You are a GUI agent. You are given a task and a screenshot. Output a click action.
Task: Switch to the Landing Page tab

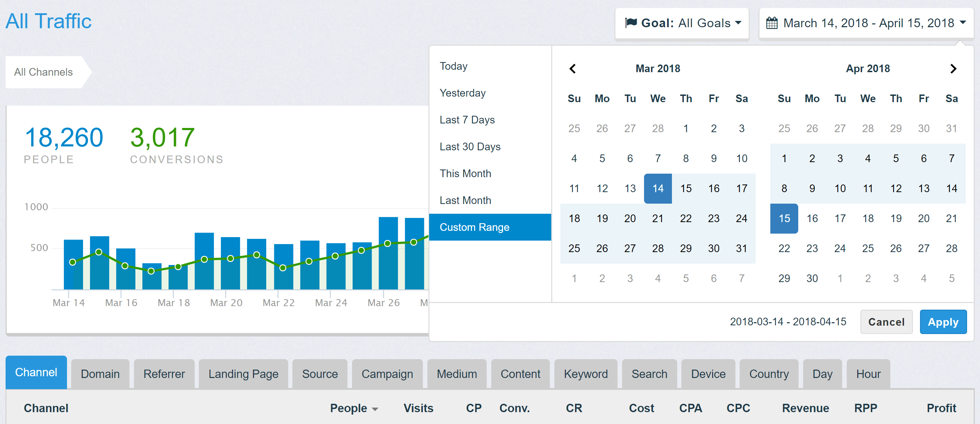[x=243, y=374]
